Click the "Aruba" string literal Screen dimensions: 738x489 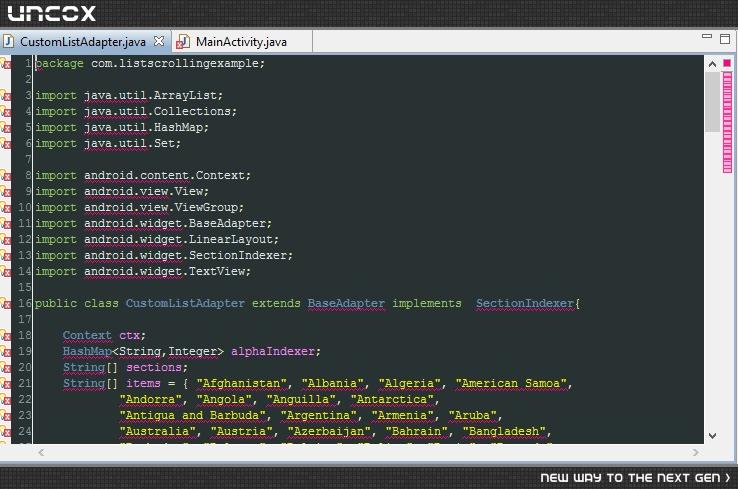pyautogui.click(x=473, y=416)
